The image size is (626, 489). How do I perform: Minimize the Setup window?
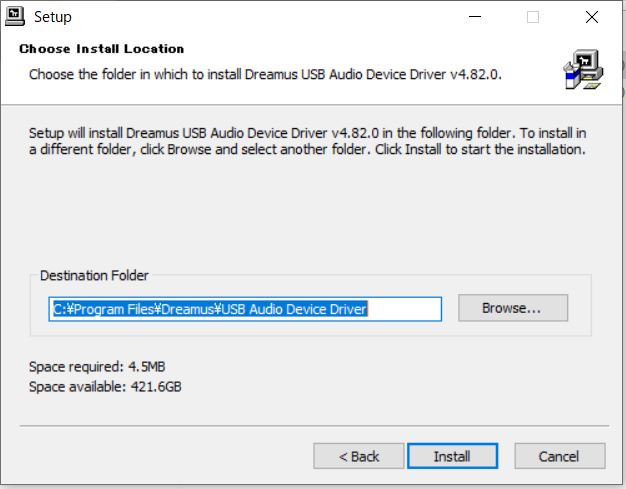(475, 17)
